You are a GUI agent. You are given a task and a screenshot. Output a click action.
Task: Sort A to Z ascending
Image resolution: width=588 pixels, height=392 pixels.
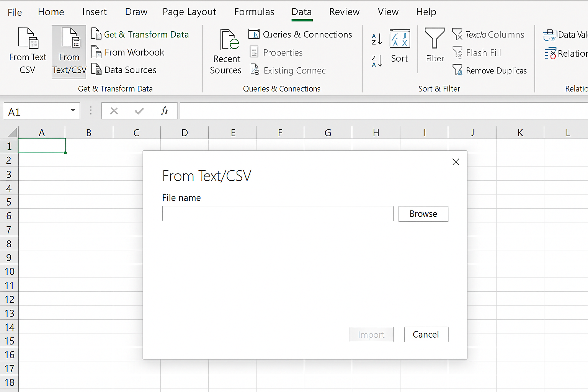click(x=377, y=39)
